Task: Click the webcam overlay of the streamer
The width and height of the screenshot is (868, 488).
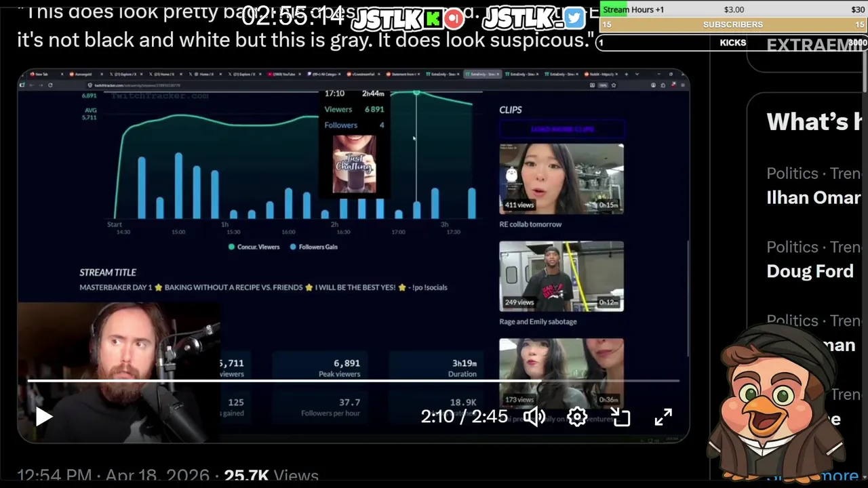Action: pos(119,372)
